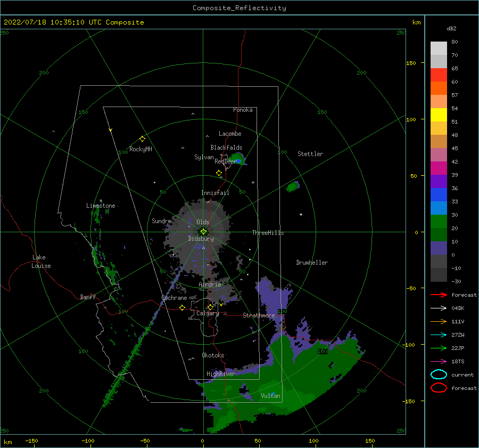Click the Composite_Reflectivity title

pos(240,8)
